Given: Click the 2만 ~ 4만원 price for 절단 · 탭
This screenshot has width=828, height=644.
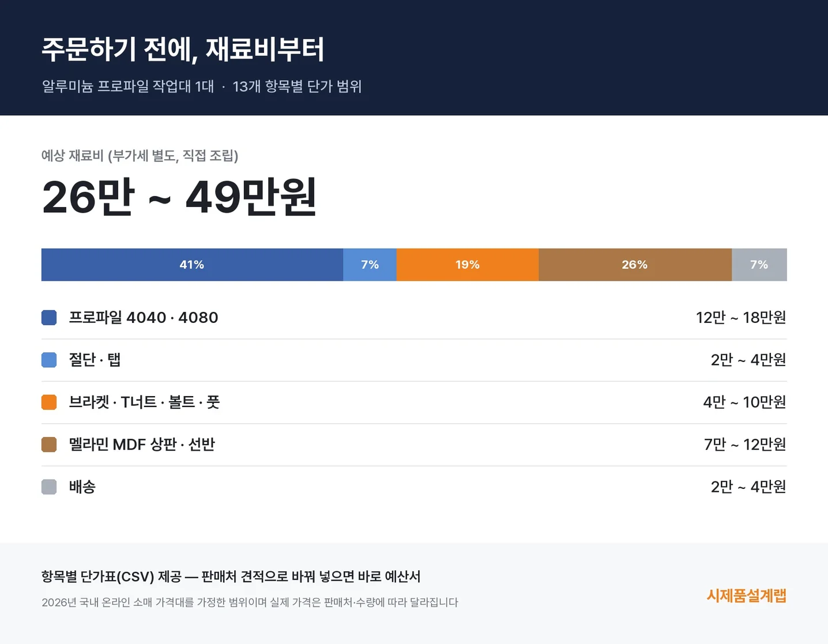Looking at the screenshot, I should [x=748, y=360].
